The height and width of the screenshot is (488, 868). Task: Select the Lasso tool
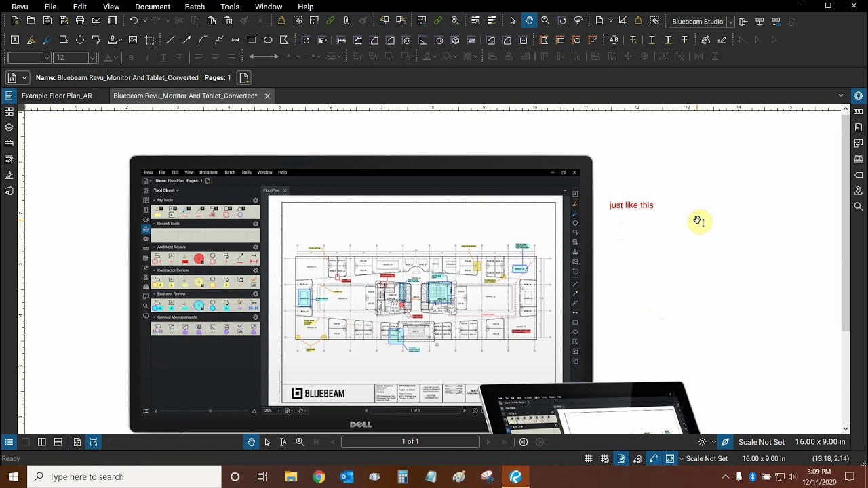578,21
